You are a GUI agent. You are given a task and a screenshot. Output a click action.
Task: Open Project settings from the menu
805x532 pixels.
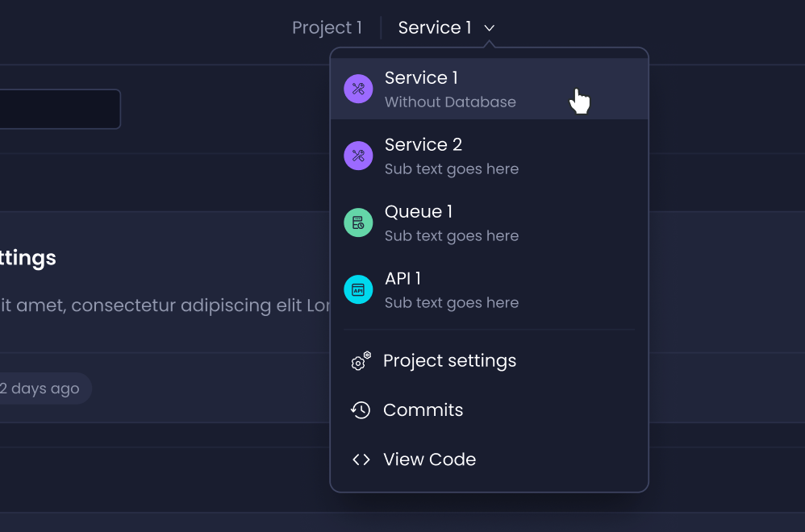point(449,362)
